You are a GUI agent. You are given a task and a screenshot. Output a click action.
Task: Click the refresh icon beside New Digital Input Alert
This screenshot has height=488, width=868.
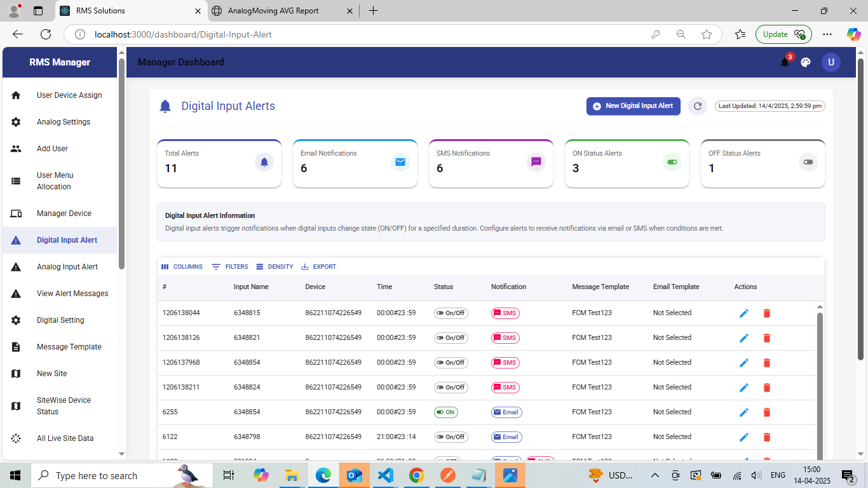coord(698,106)
